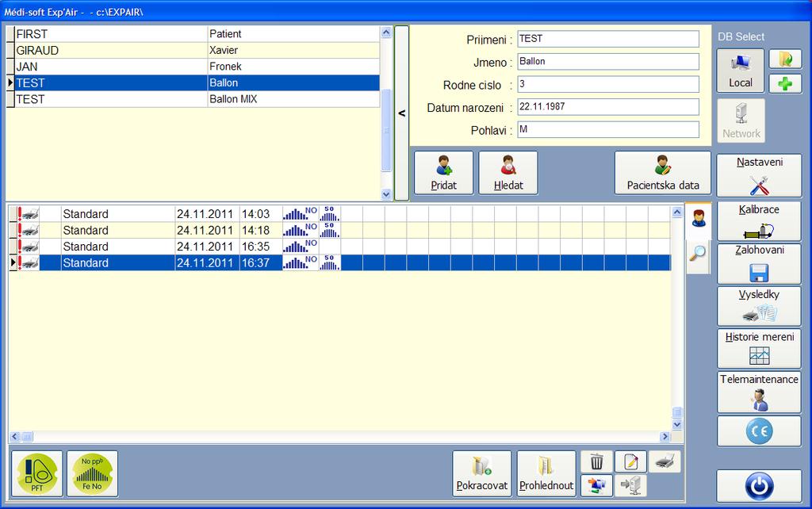Click the Datum narozeni field
This screenshot has width=812, height=509.
pos(608,107)
